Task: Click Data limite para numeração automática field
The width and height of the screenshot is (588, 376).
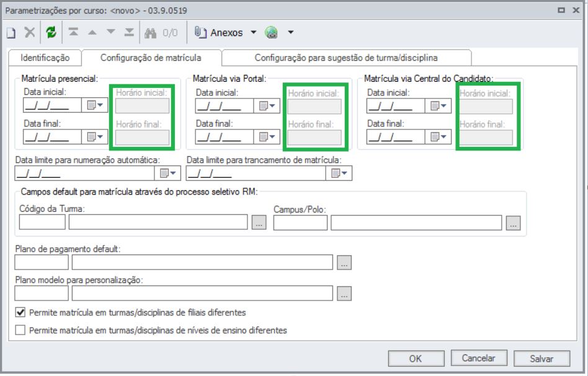Action: [84, 173]
